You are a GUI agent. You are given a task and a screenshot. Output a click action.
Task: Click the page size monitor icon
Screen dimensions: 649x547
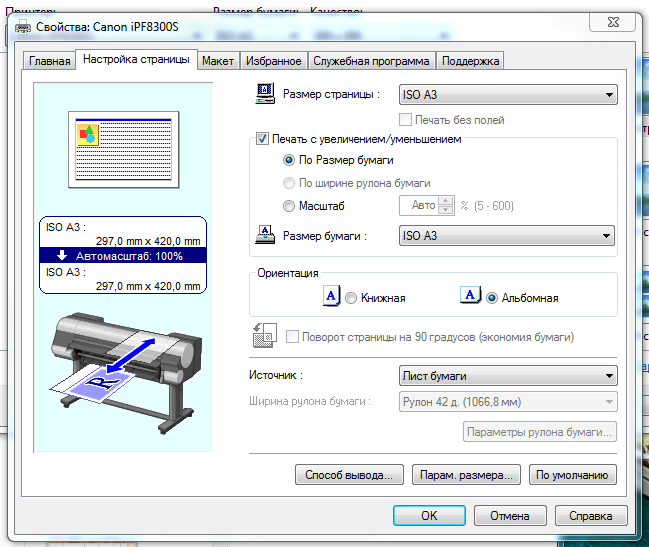click(265, 93)
